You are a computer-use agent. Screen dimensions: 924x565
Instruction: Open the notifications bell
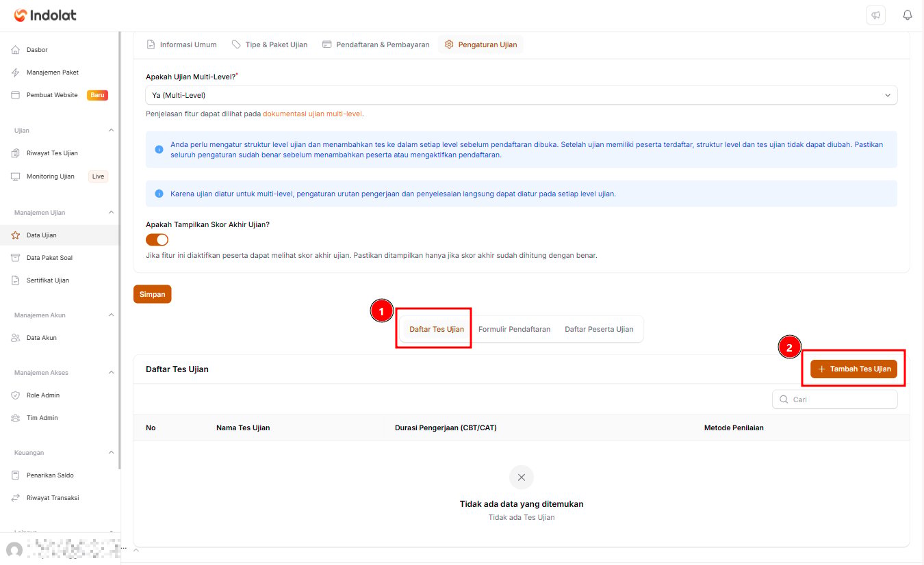[x=908, y=15]
